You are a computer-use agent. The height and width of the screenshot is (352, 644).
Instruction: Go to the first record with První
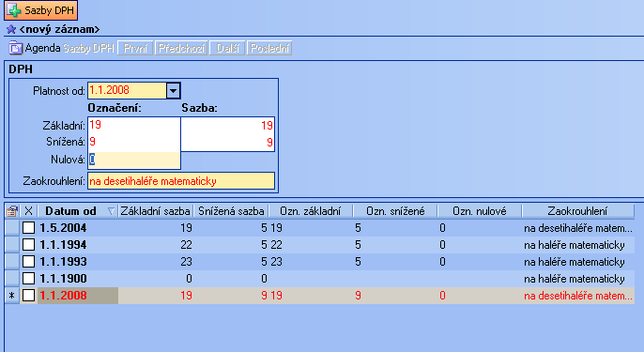135,48
